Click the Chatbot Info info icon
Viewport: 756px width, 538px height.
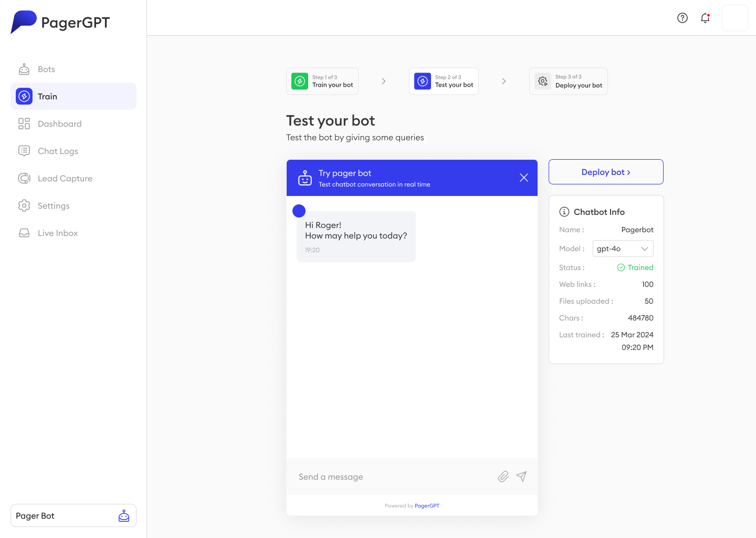coord(564,212)
